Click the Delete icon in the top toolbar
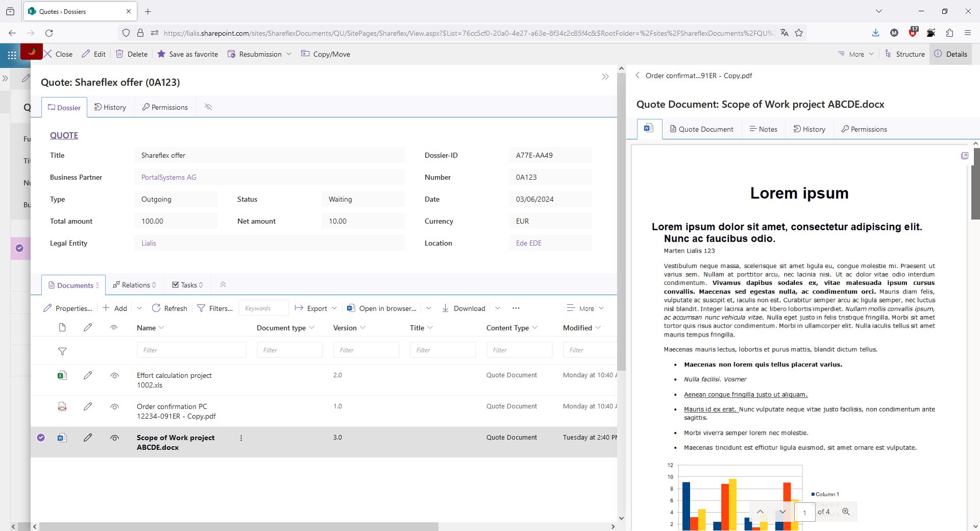 119,54
